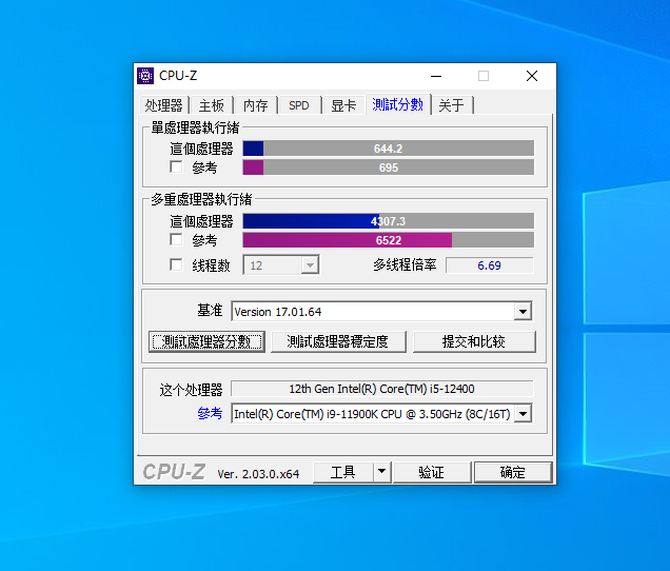The height and width of the screenshot is (571, 670).
Task: Expand the reference processor i9-11900K dropdown
Action: (522, 414)
